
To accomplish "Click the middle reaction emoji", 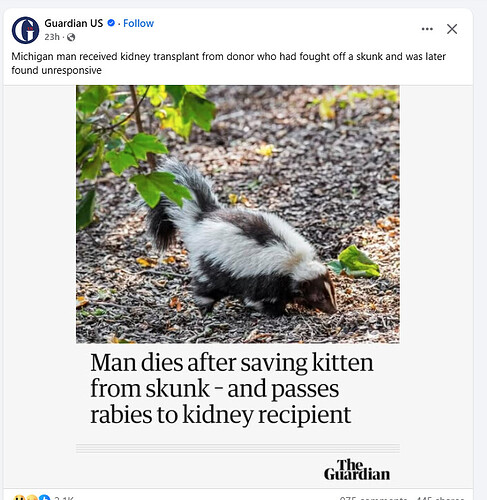I will pyautogui.click(x=32, y=498).
